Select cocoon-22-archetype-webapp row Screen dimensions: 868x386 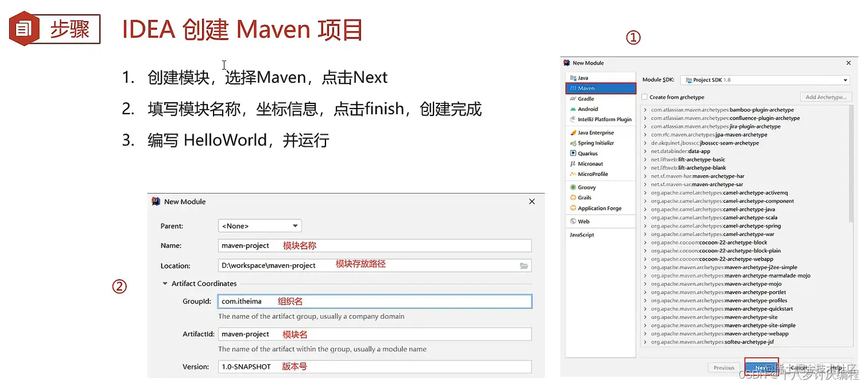744,259
